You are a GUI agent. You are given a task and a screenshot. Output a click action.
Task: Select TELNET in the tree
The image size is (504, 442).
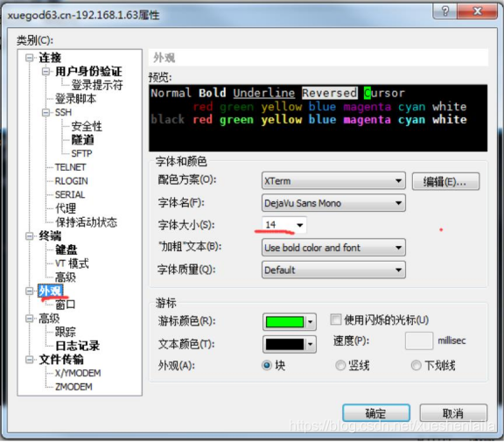click(70, 167)
